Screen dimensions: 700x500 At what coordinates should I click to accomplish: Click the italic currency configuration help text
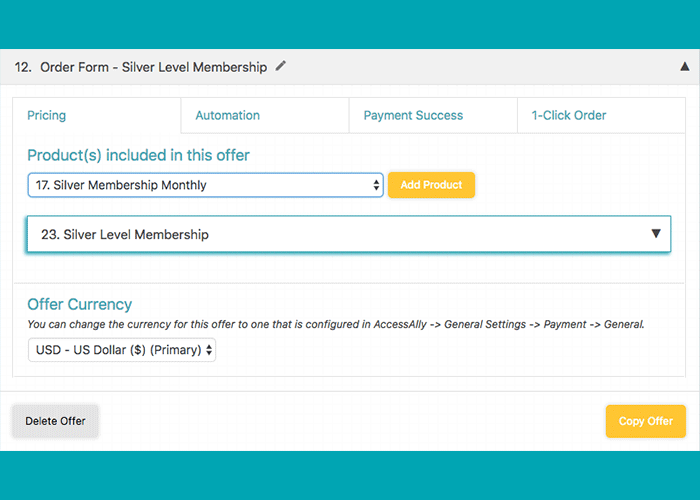point(336,325)
